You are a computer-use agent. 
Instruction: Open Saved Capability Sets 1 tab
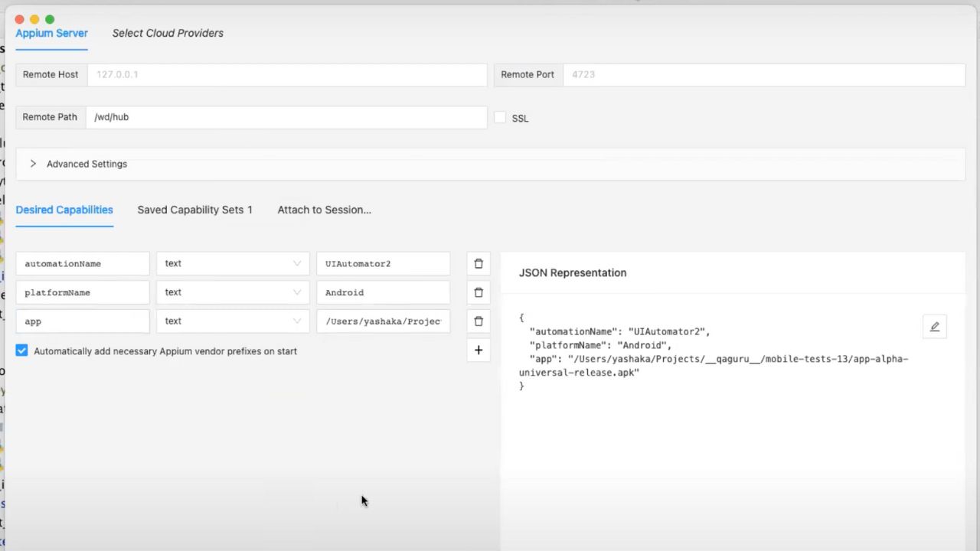[194, 210]
